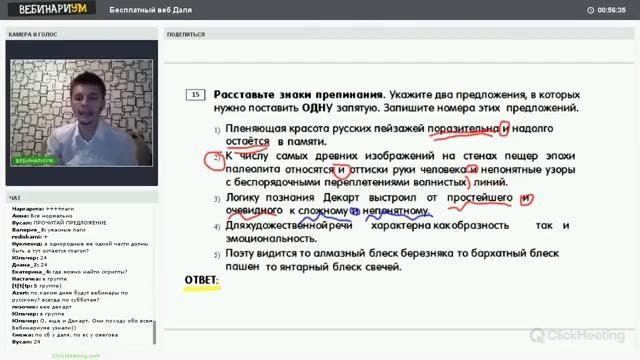
Task: Click the bold heading 'Расставьте знаки препинания.'
Action: [299, 95]
